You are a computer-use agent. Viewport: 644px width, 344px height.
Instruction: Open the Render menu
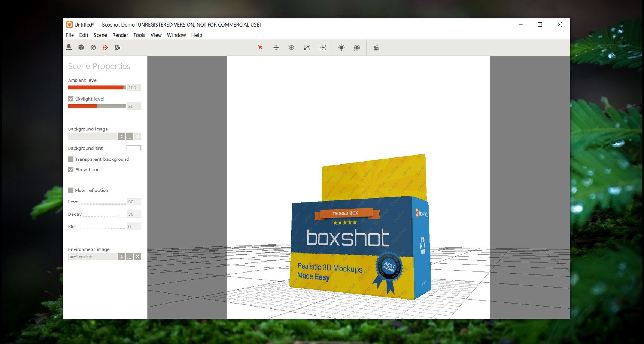(x=120, y=35)
